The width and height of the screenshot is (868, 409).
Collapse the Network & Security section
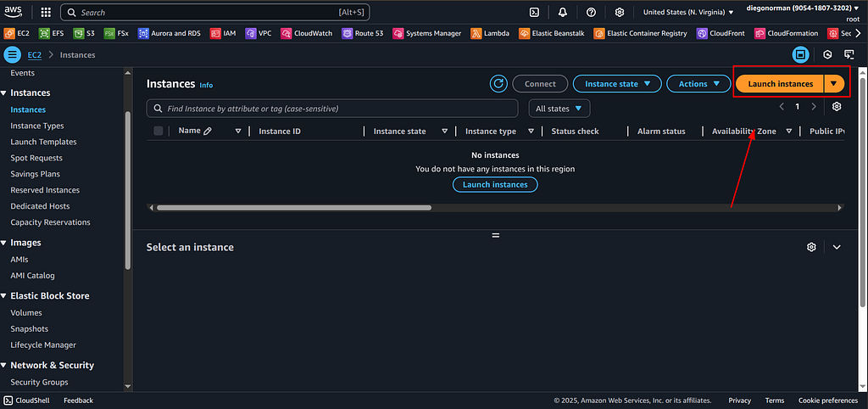click(x=4, y=365)
